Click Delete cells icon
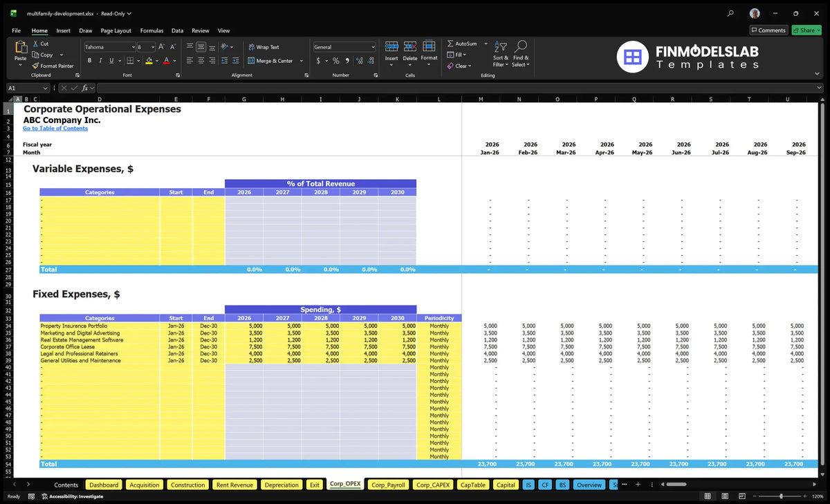Screen dimensions: 830x504 click(410, 46)
